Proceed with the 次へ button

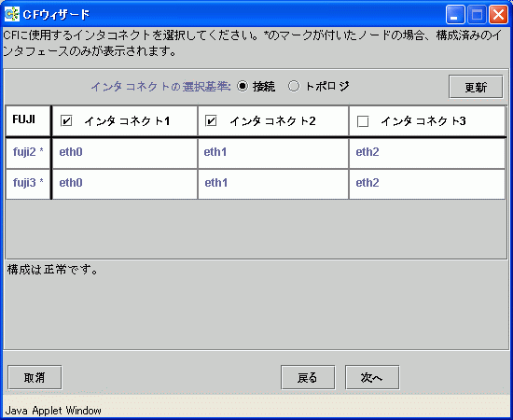372,377
